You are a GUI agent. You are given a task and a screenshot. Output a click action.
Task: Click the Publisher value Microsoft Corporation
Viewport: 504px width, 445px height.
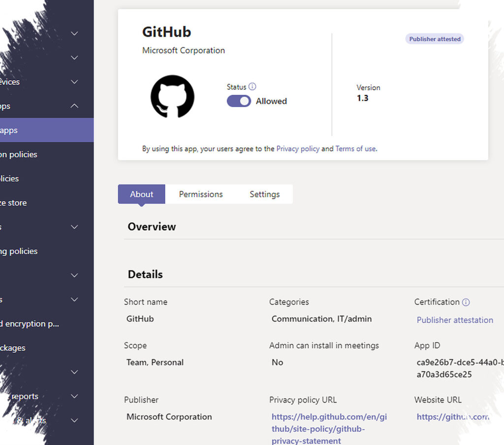pyautogui.click(x=169, y=417)
